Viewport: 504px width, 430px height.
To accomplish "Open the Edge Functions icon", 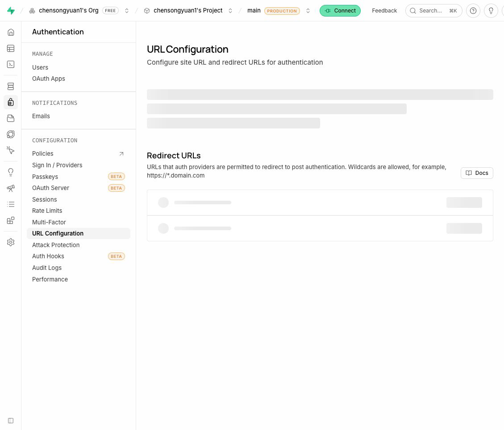I will tap(11, 134).
